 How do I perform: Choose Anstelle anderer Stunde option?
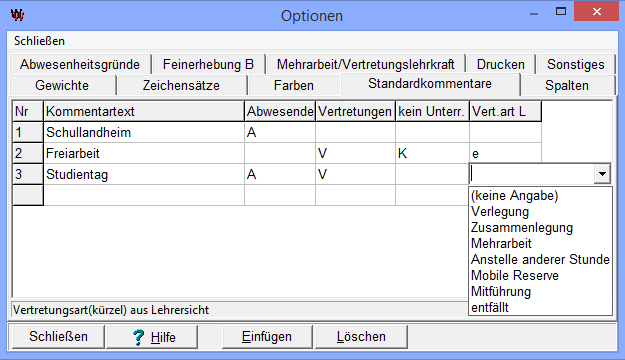coord(540,259)
